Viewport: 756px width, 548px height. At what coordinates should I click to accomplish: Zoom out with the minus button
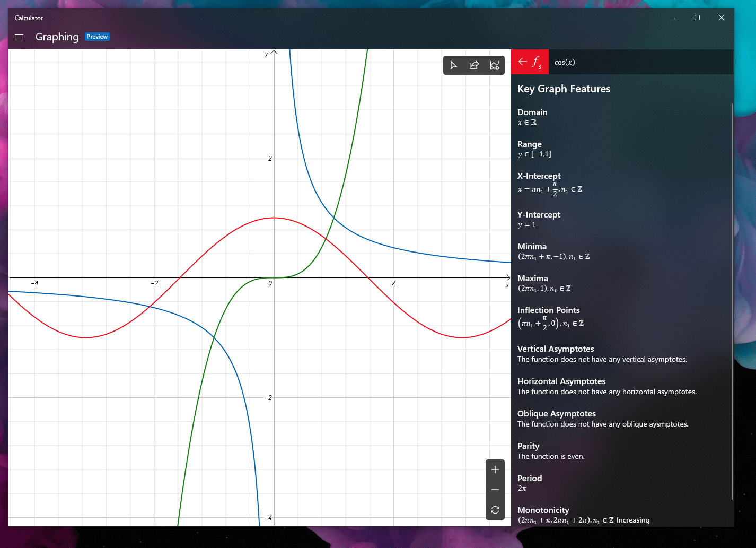(x=495, y=490)
